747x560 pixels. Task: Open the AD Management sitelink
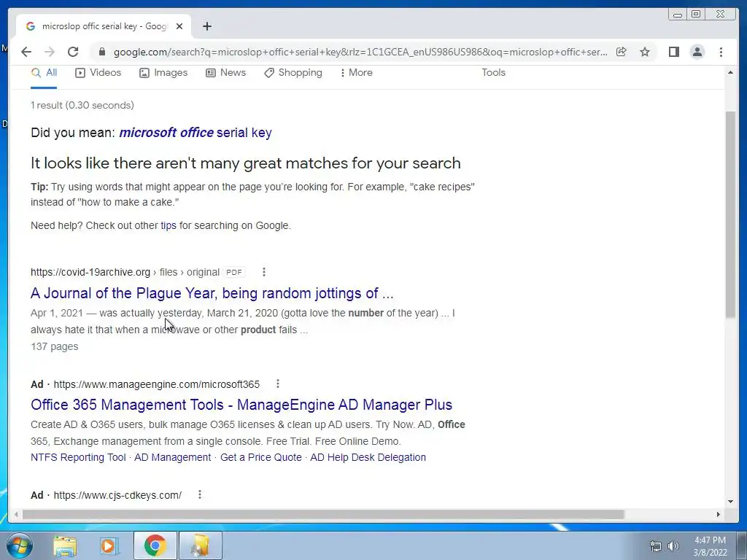click(x=172, y=458)
